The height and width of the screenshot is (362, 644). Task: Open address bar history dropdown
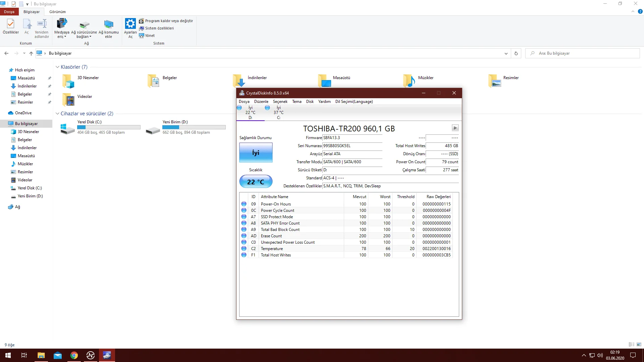click(506, 54)
